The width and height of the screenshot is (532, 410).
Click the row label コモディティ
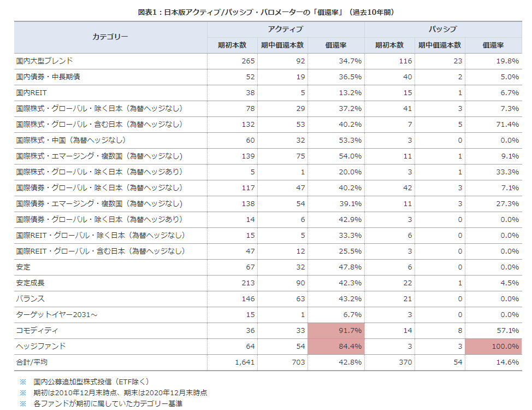point(37,331)
